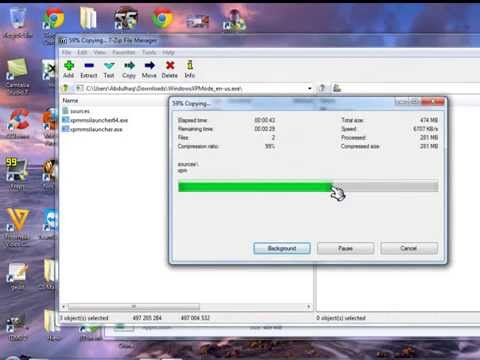Open the Favorites menu
This screenshot has width=480, height=360.
click(124, 52)
